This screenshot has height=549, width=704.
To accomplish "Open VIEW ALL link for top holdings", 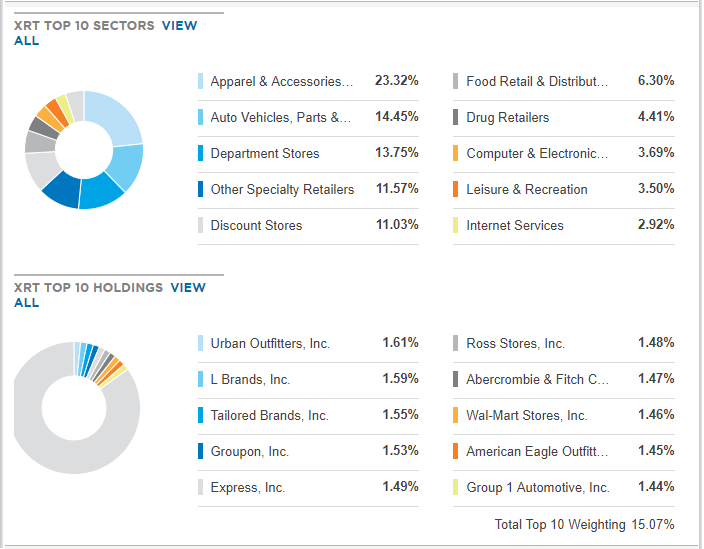I will pos(187,288).
